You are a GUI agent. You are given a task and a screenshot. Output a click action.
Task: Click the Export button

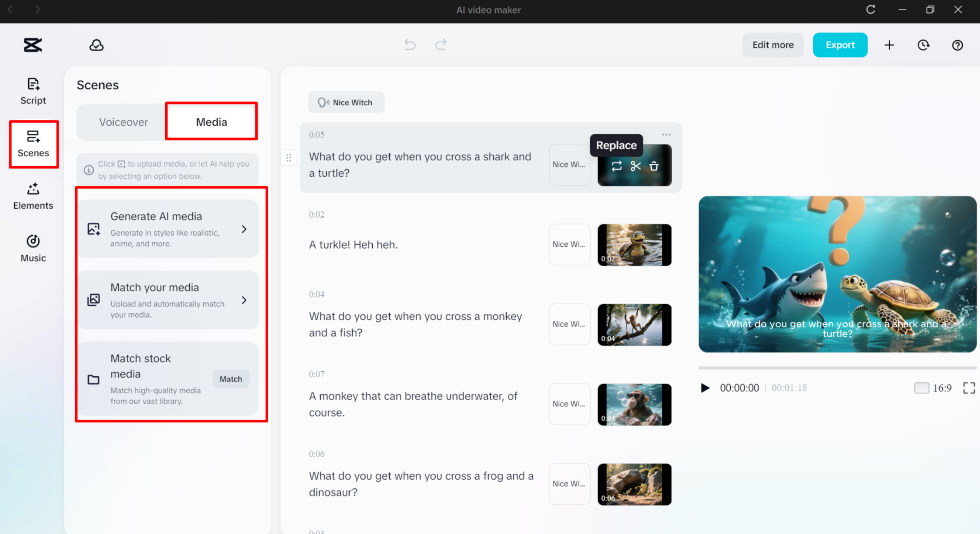pyautogui.click(x=840, y=45)
